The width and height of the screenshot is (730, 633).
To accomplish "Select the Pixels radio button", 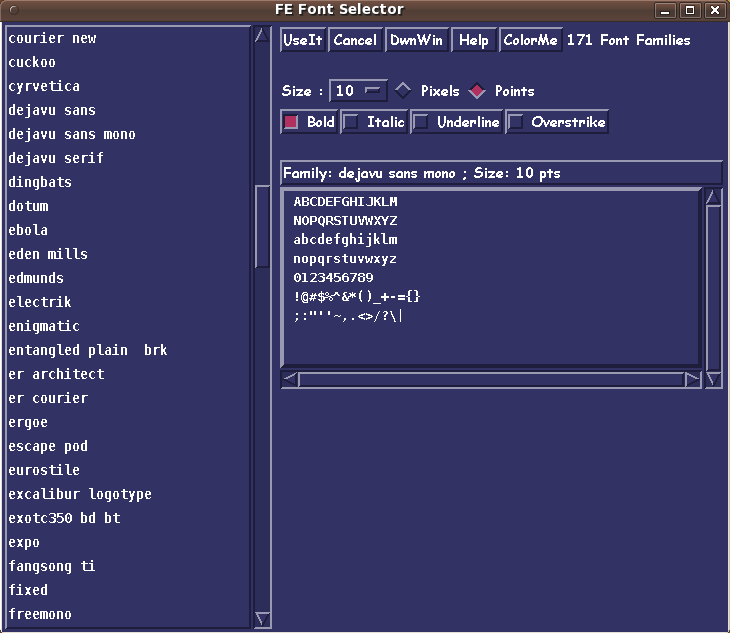I will (403, 91).
